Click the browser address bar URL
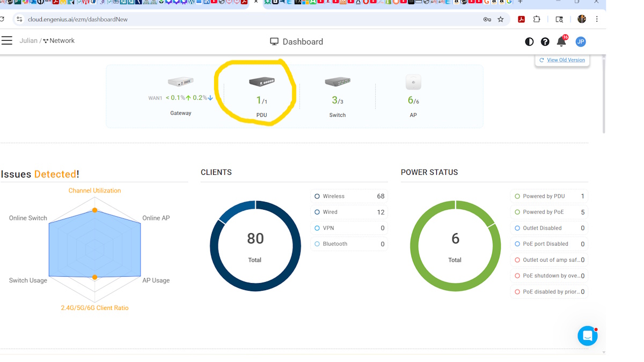Image resolution: width=644 pixels, height=362 pixels. (x=78, y=19)
